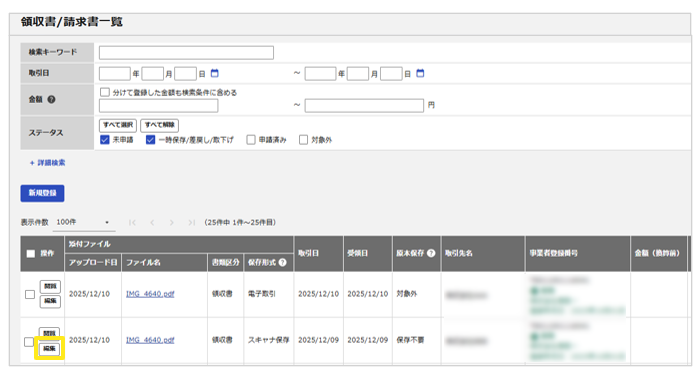Focus the start 取引日 month field
Viewport: 700px width, 374px height.
click(153, 74)
